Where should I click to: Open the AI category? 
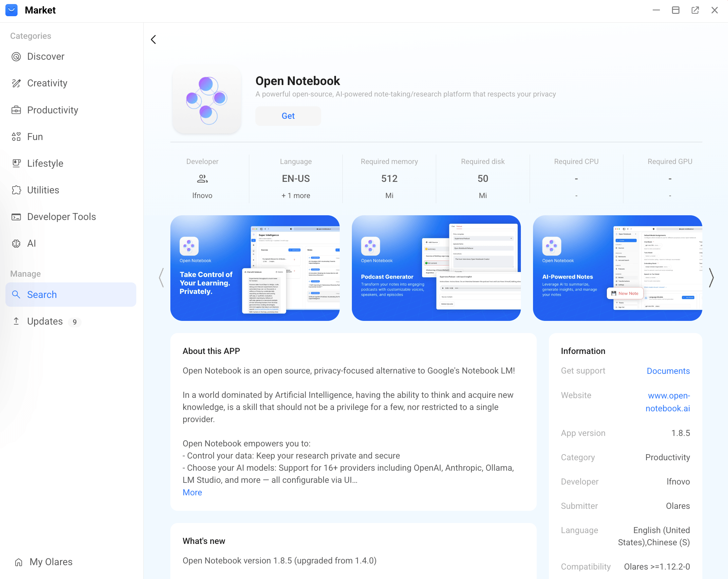click(x=71, y=243)
